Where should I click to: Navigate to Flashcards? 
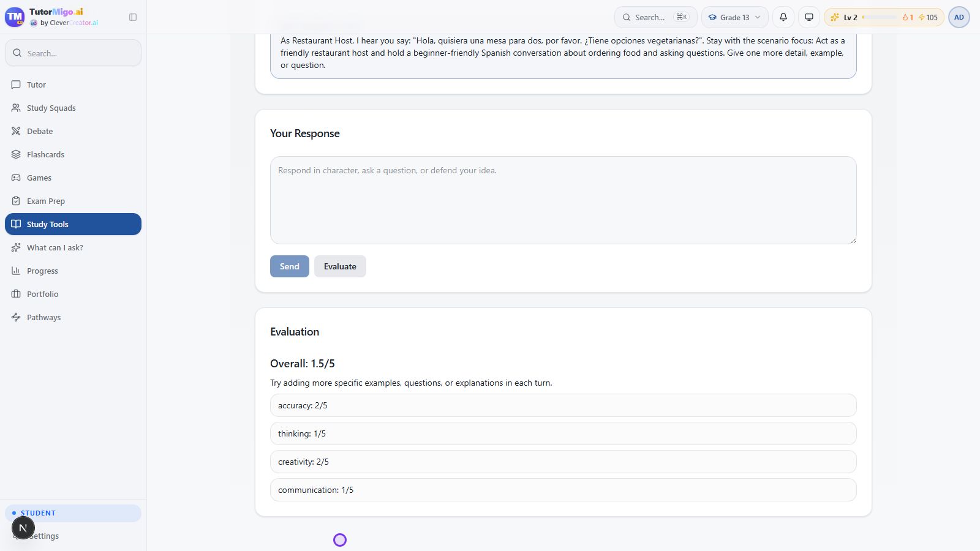73,154
